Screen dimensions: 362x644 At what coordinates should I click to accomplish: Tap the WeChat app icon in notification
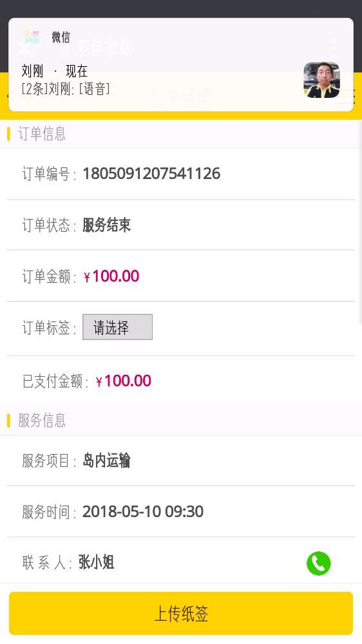pyautogui.click(x=32, y=37)
